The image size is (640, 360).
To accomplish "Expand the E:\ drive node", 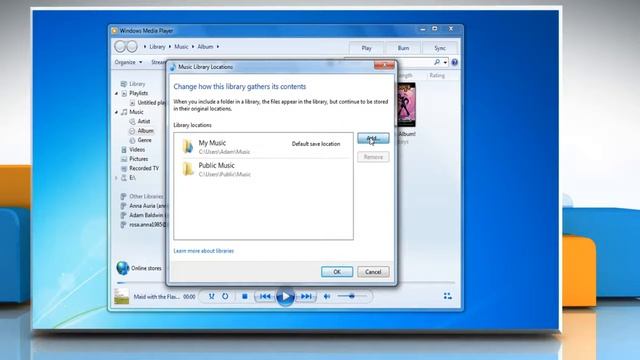I will pos(116,178).
